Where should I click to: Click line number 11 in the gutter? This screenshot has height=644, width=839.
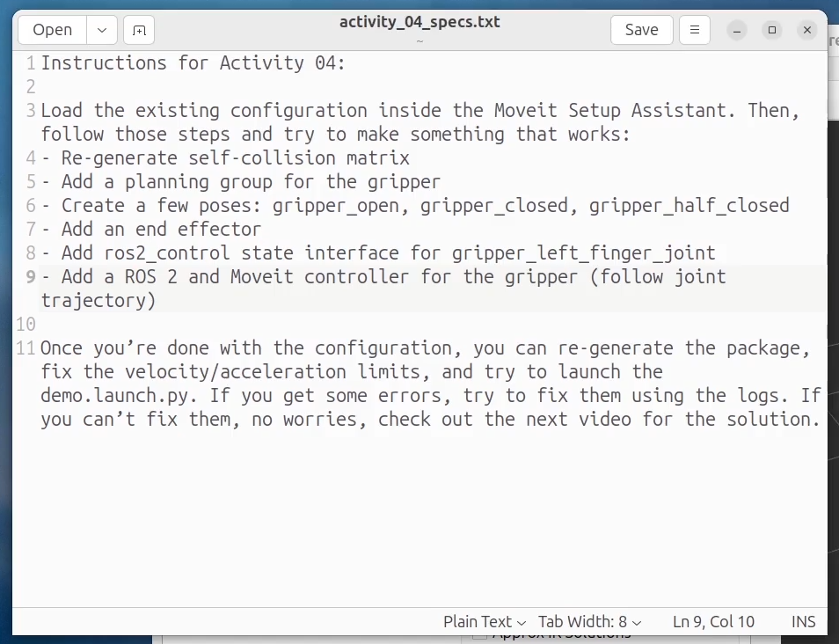(26, 348)
